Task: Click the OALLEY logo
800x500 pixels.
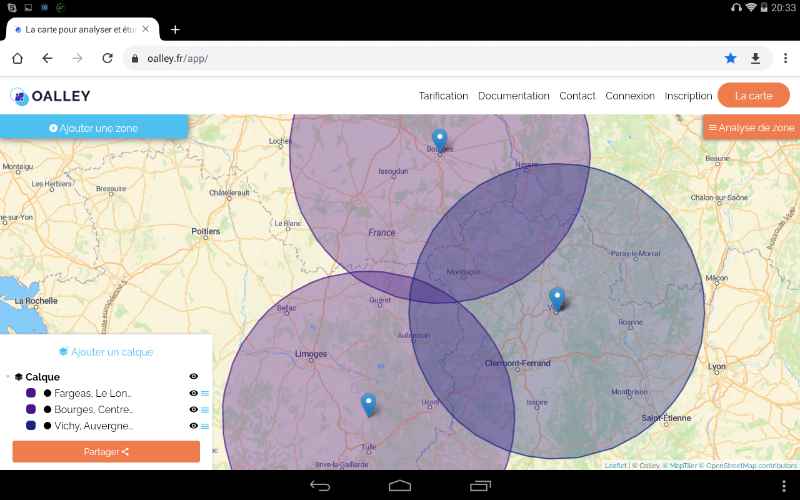Action: 50,96
